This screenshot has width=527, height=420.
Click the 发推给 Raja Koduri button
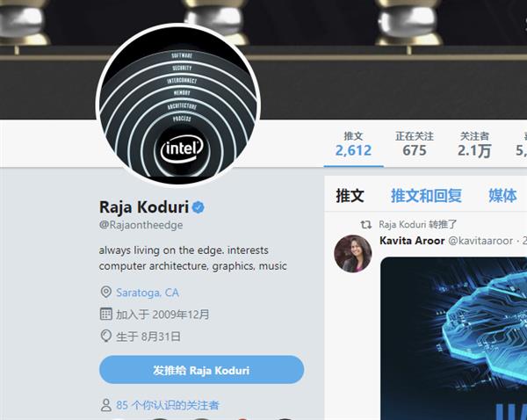tap(202, 370)
